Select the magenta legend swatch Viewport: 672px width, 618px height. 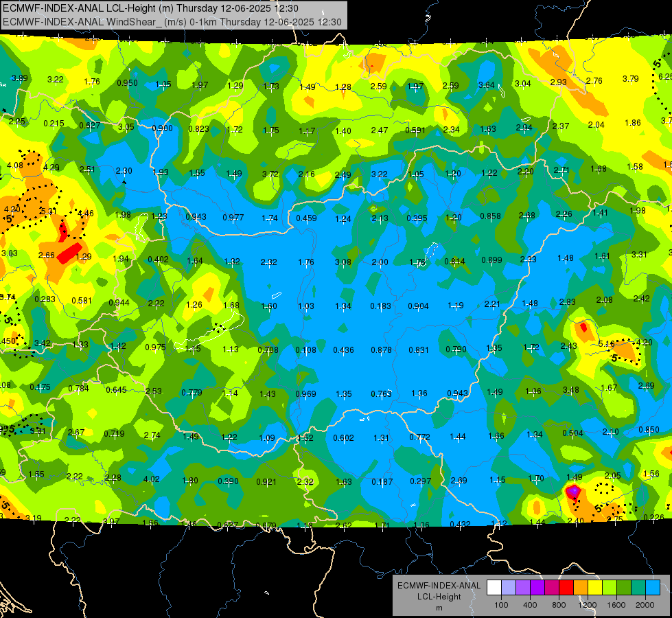[x=552, y=588]
